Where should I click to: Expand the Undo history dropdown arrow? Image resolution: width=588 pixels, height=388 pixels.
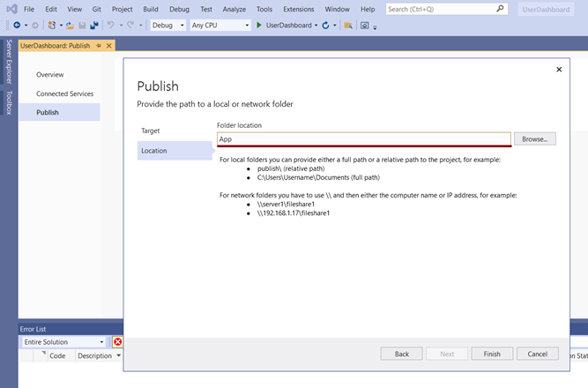point(121,26)
